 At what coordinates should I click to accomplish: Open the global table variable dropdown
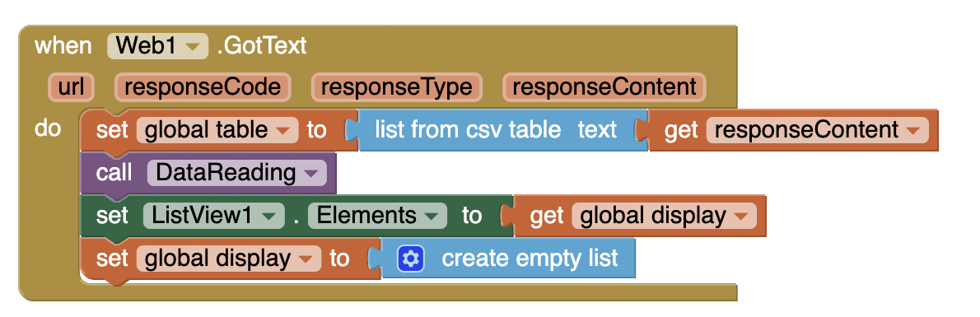tap(217, 130)
